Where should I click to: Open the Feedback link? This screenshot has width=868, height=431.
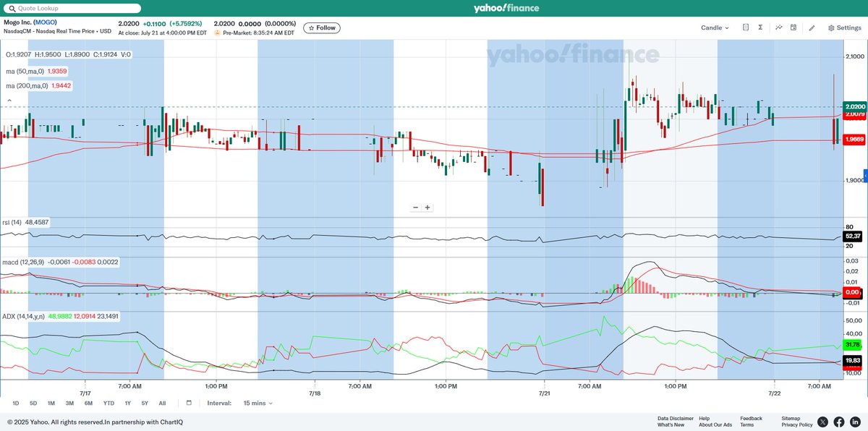coord(751,418)
